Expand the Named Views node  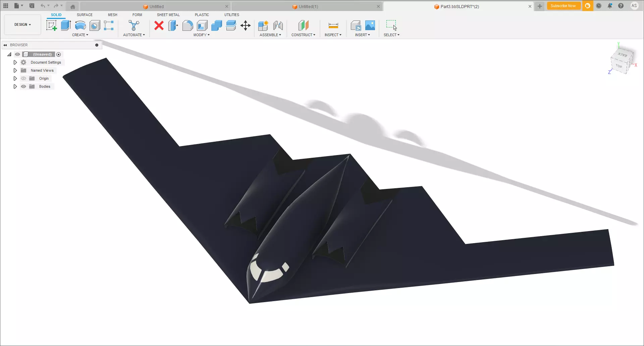point(15,70)
